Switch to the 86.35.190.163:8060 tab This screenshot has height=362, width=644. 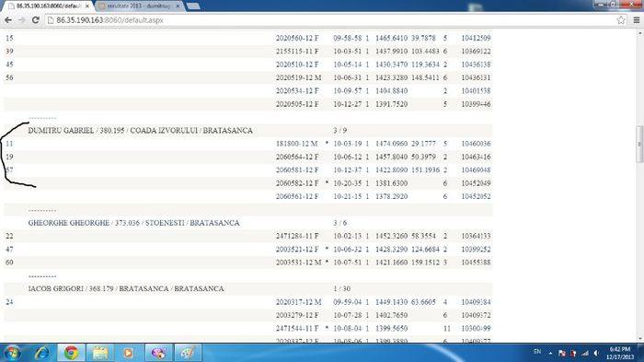pos(48,6)
